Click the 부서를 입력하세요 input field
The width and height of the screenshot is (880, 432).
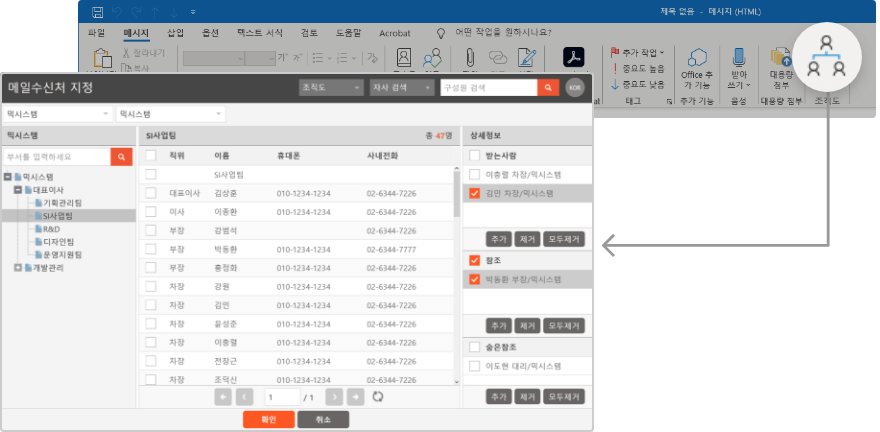click(57, 157)
